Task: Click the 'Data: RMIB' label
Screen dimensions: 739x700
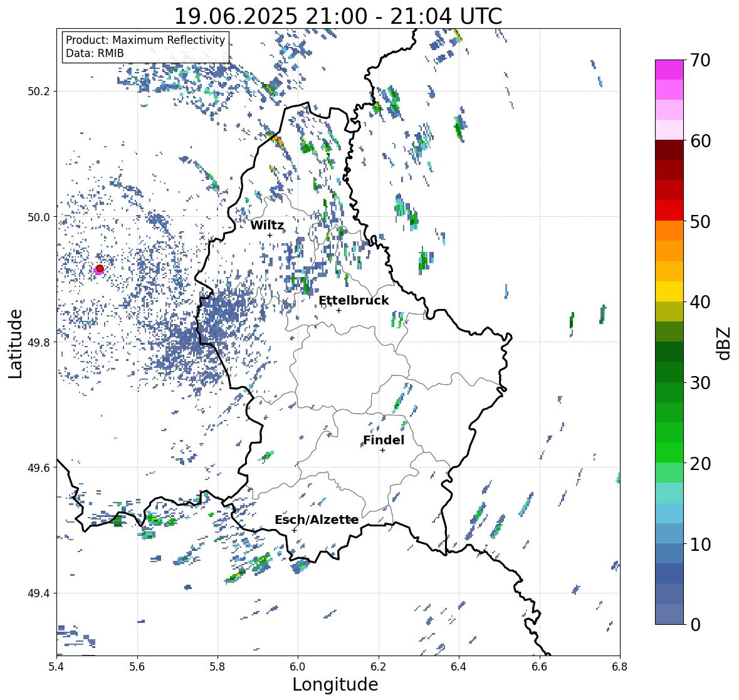Action: coord(95,53)
